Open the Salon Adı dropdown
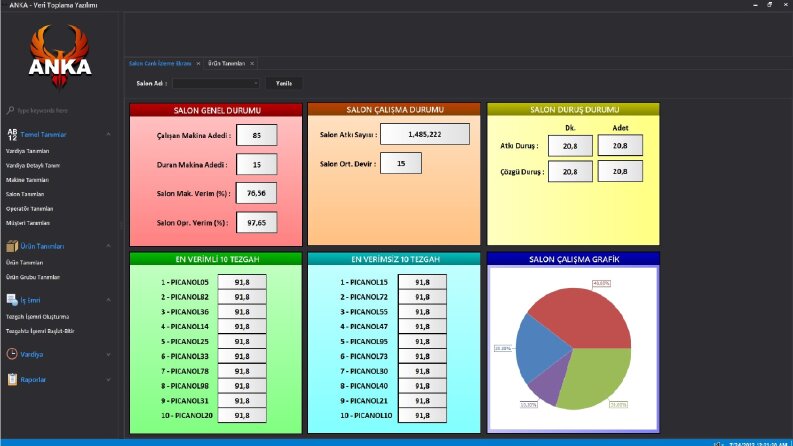This screenshot has height=446, width=793. [x=215, y=83]
